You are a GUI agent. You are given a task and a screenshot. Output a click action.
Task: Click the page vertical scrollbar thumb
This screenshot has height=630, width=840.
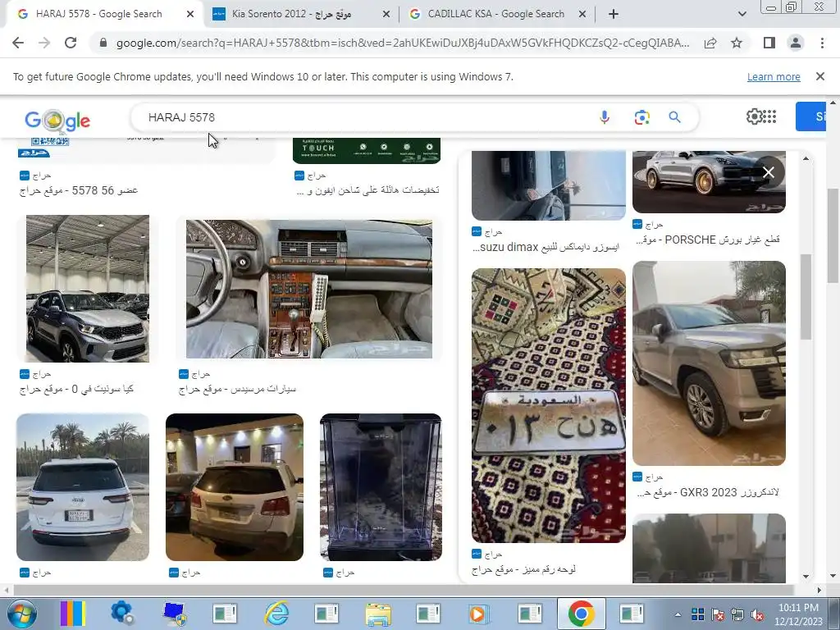point(833,234)
